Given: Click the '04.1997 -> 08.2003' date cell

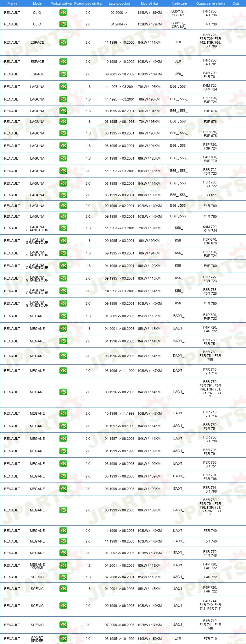Looking at the screenshot, I should pos(120,439).
